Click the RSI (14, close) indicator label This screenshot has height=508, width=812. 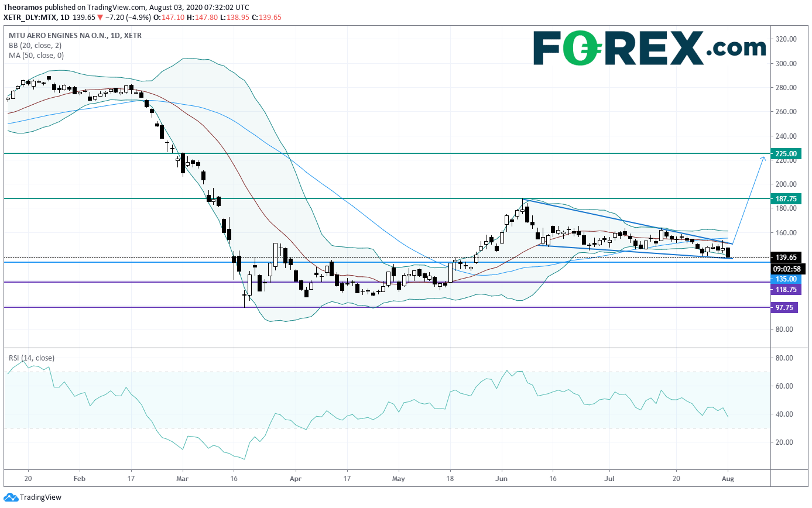[31, 358]
